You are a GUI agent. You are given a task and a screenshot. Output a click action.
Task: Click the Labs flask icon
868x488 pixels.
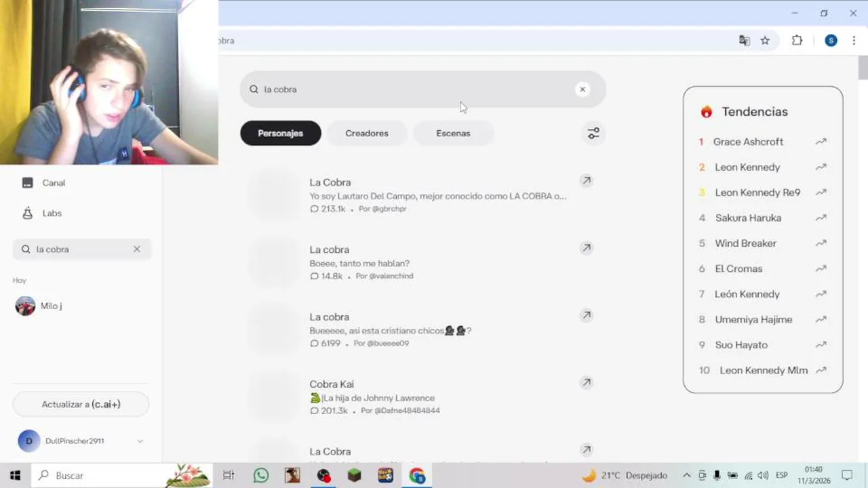[28, 213]
